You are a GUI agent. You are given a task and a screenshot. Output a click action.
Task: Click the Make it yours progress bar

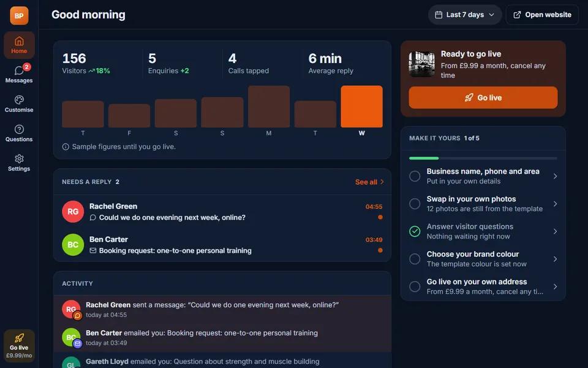pos(483,158)
